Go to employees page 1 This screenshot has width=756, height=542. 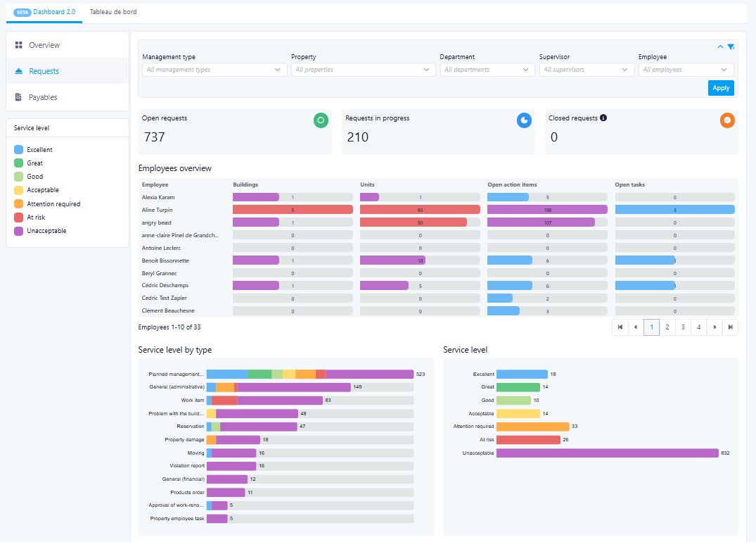[x=651, y=327]
